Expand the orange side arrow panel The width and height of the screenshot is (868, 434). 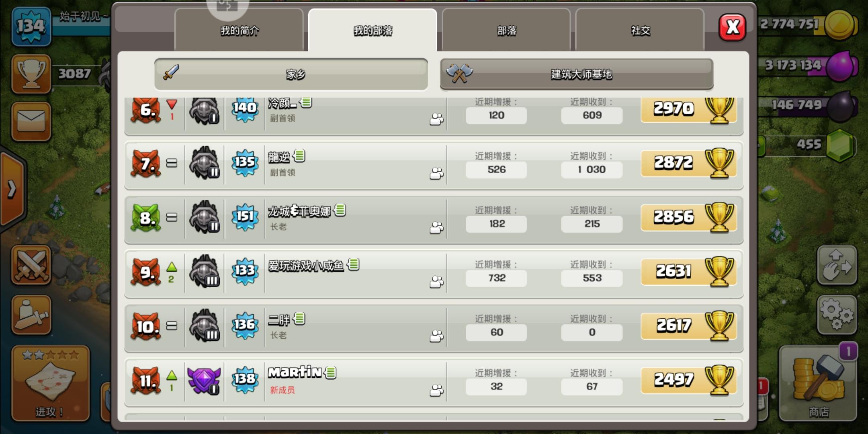(12, 189)
